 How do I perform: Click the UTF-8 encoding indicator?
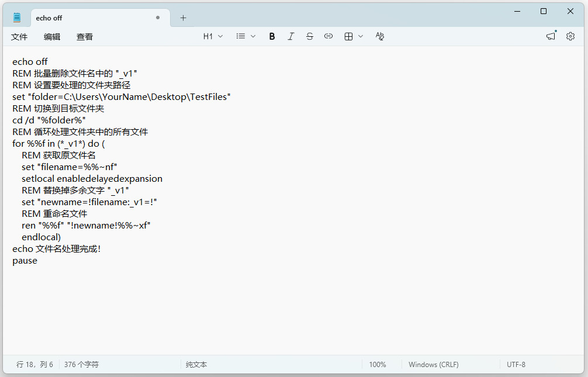[x=516, y=365]
